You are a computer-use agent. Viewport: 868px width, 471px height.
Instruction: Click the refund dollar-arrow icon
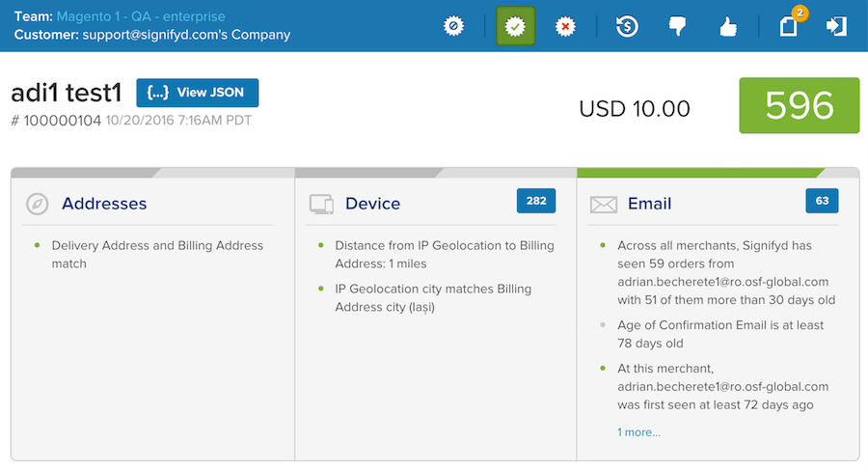[628, 26]
